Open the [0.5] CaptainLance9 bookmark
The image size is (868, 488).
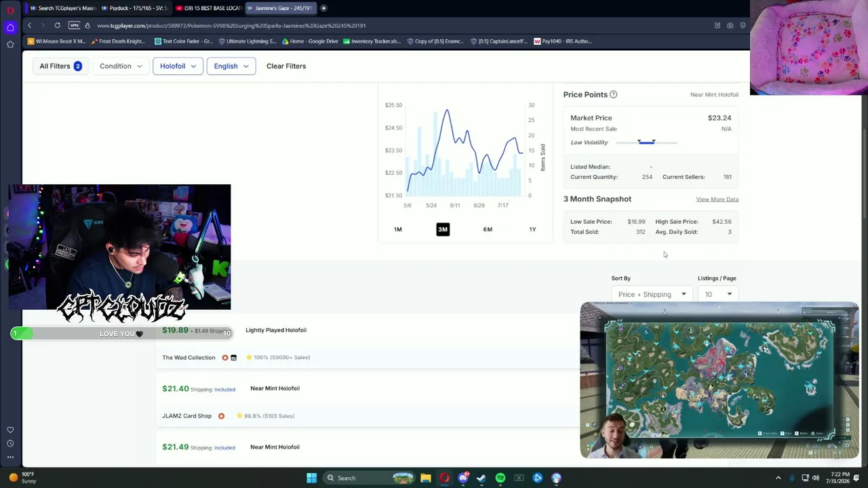point(498,41)
